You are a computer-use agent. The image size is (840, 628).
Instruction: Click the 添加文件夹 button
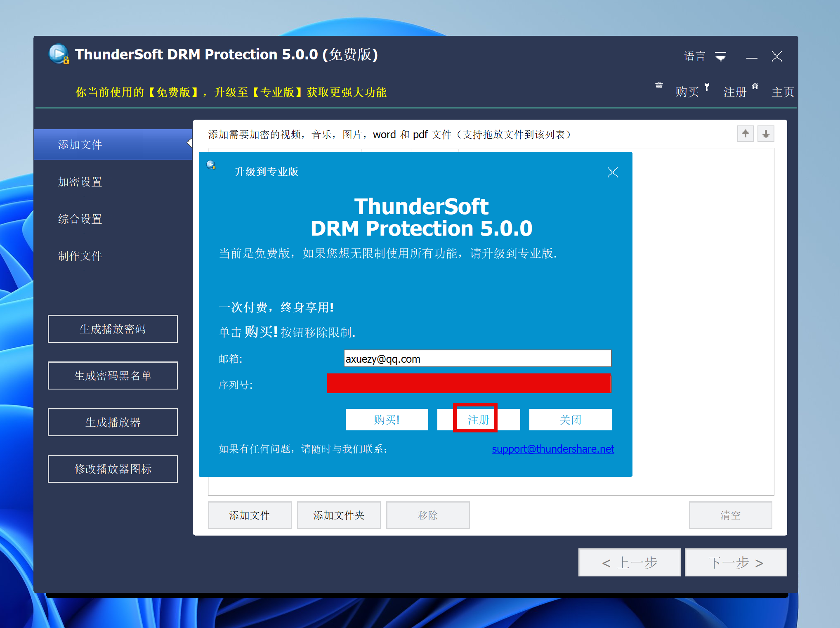339,515
